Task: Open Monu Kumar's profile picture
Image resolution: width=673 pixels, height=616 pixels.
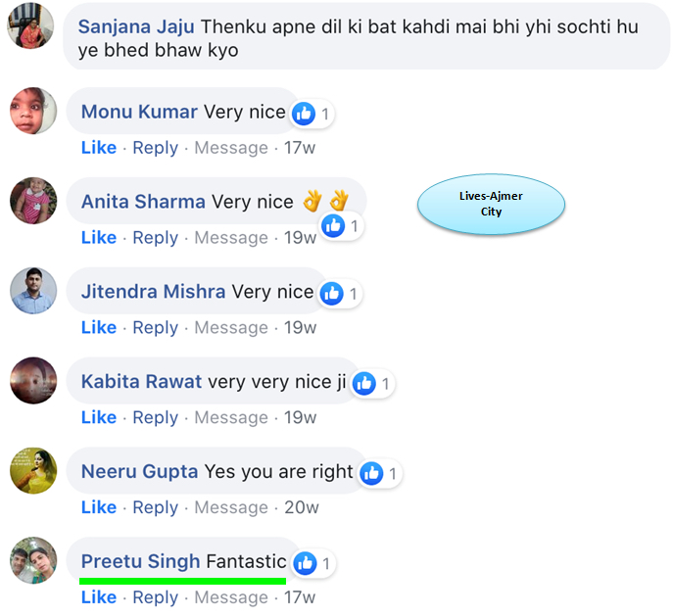Action: coord(33,112)
